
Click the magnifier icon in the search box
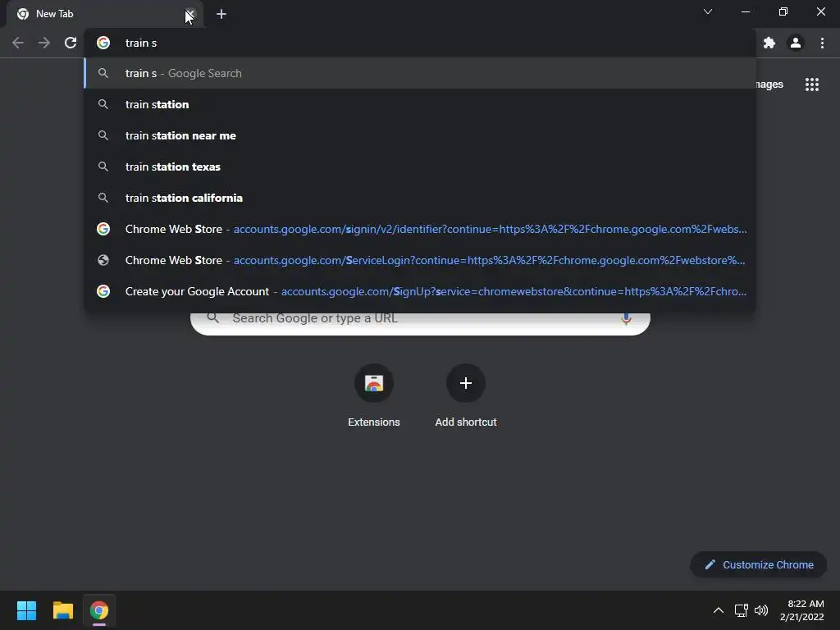[213, 318]
